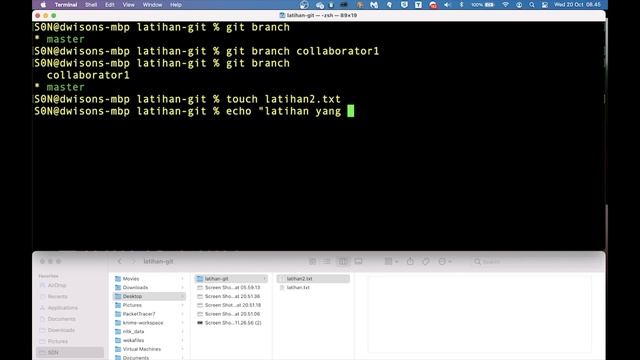Select Applications in the Finder sidebar
This screenshot has width=640, height=360.
[62, 308]
